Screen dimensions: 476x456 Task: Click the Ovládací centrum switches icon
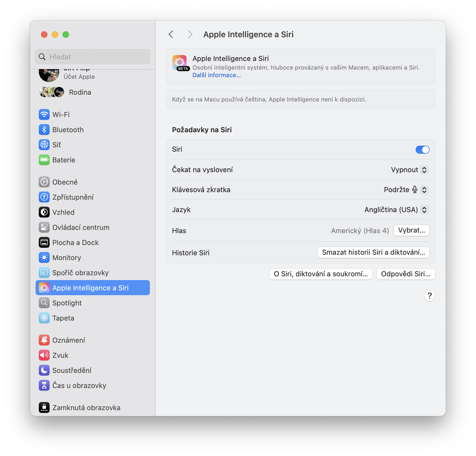click(44, 227)
